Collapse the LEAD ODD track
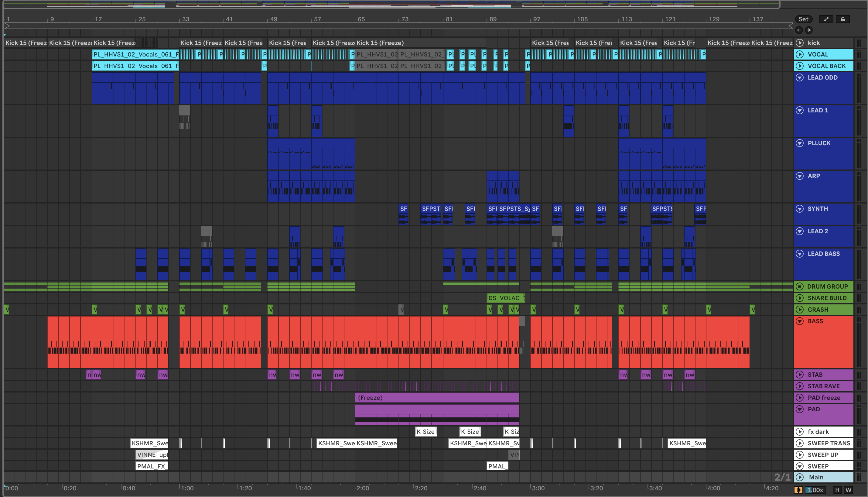Viewport: 868px width, 497px height. click(x=799, y=77)
